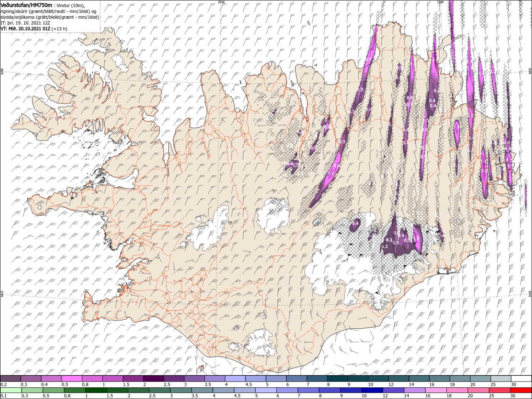Click the snow scale swatch labeled 1.5
Screen dimensions: 532x399
[133, 379]
